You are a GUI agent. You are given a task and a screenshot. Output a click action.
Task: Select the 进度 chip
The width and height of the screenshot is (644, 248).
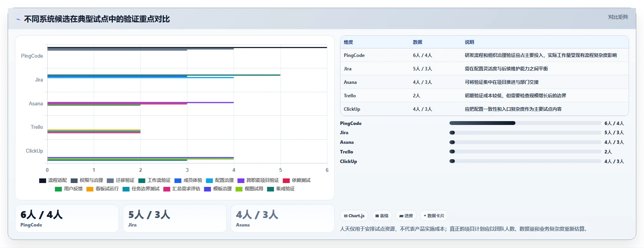click(406, 216)
